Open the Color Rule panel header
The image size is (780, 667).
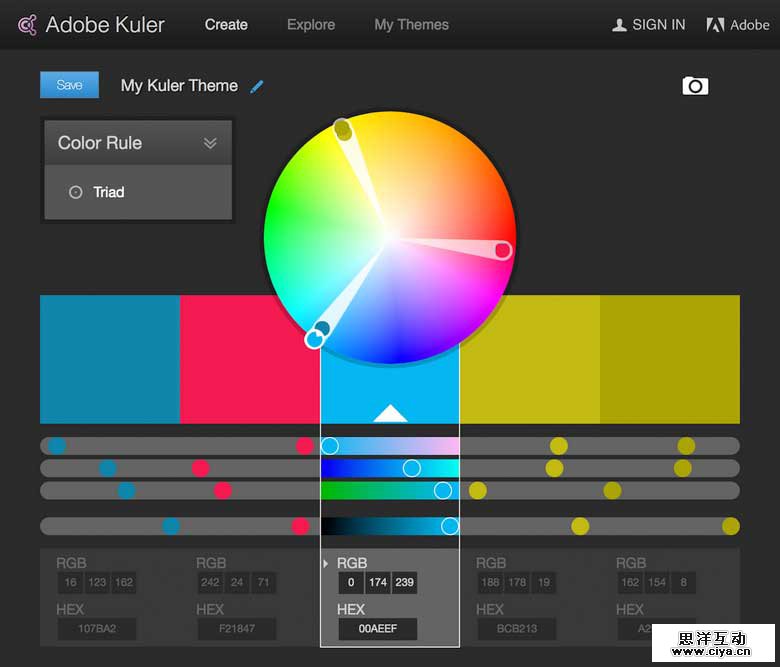[x=100, y=143]
